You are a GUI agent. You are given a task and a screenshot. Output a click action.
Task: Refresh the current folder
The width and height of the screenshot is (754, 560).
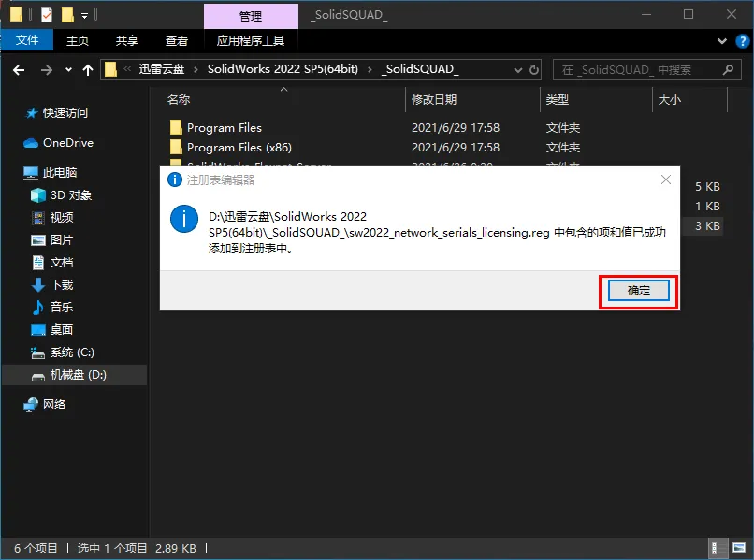click(x=534, y=70)
